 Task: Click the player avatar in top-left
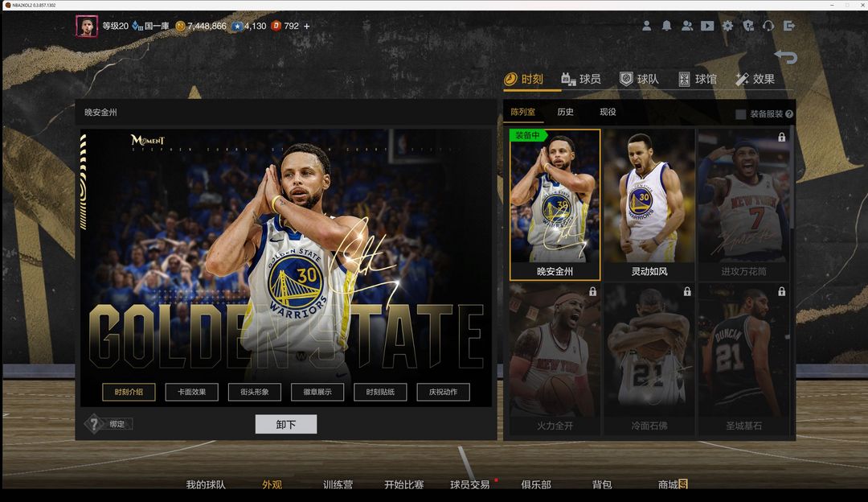tap(86, 26)
